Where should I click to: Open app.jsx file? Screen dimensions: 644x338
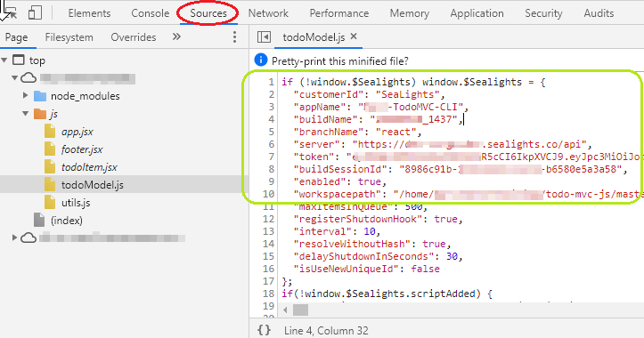click(77, 132)
